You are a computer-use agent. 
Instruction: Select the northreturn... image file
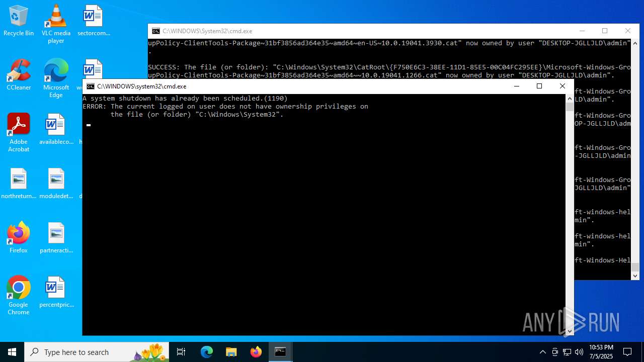point(19,184)
